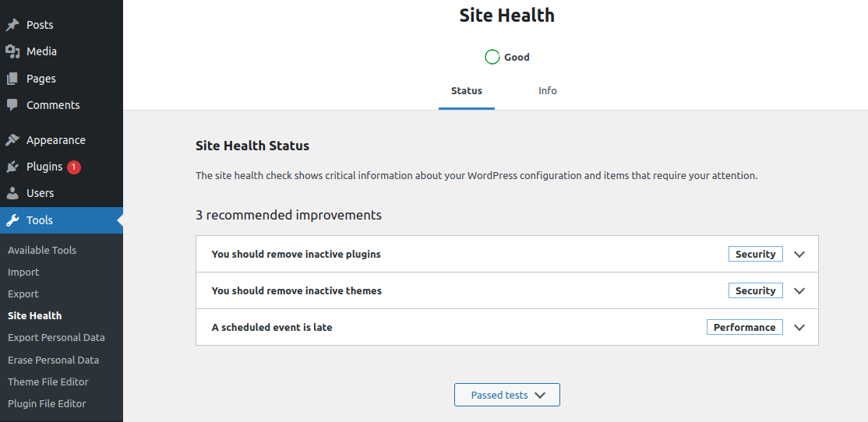Show the Passed tests list

click(507, 396)
